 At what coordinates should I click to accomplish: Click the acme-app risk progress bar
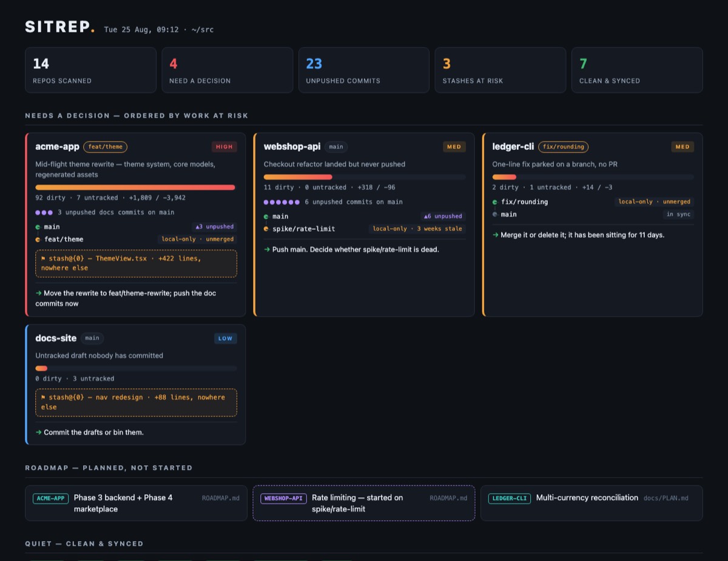pos(135,187)
